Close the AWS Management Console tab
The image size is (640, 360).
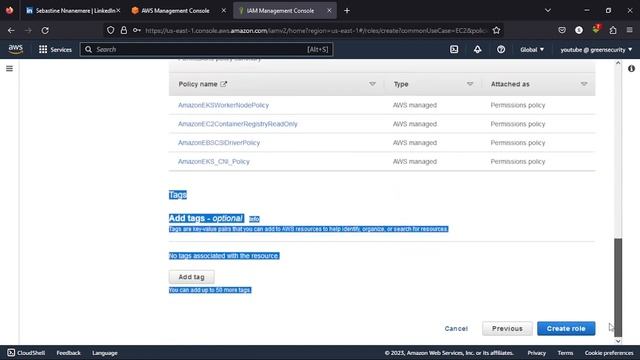point(224,11)
